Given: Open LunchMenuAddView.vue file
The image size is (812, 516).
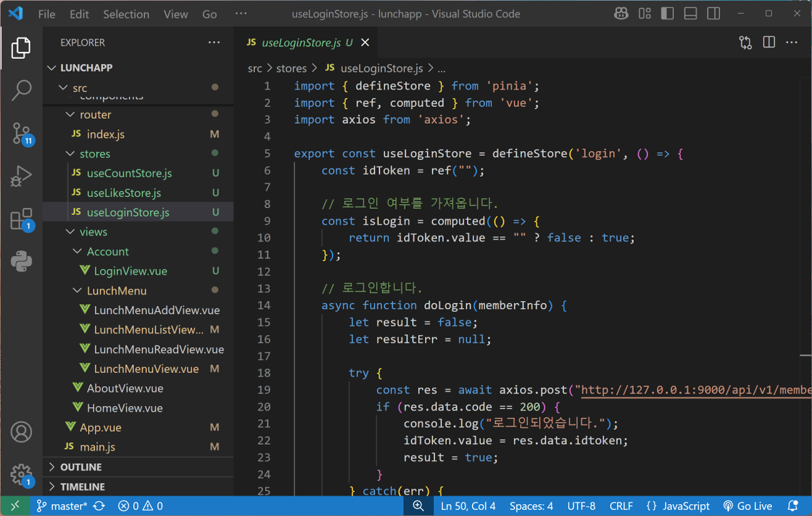Looking at the screenshot, I should pos(138,310).
